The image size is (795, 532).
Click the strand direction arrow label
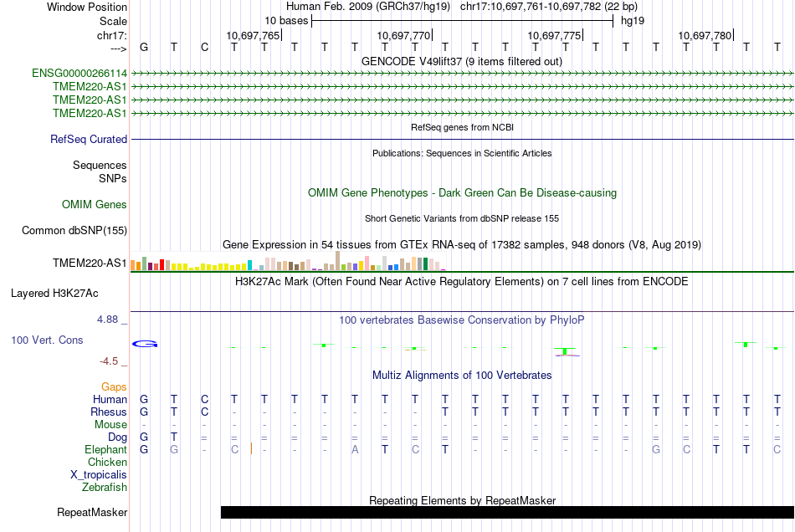click(118, 49)
